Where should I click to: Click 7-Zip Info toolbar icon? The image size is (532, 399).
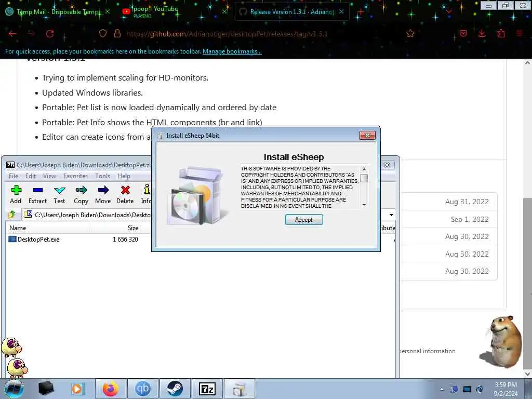click(x=146, y=194)
